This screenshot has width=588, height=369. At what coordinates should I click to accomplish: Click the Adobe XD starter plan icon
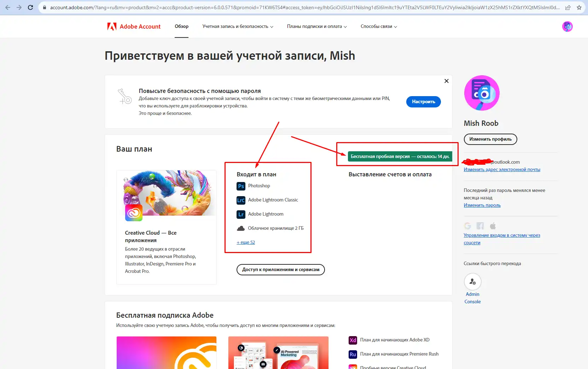click(x=353, y=340)
